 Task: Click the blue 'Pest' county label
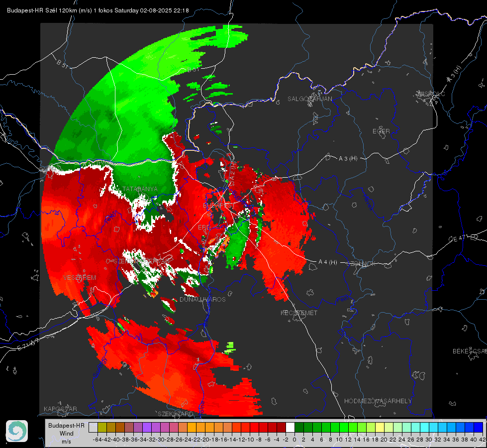tap(343, 300)
